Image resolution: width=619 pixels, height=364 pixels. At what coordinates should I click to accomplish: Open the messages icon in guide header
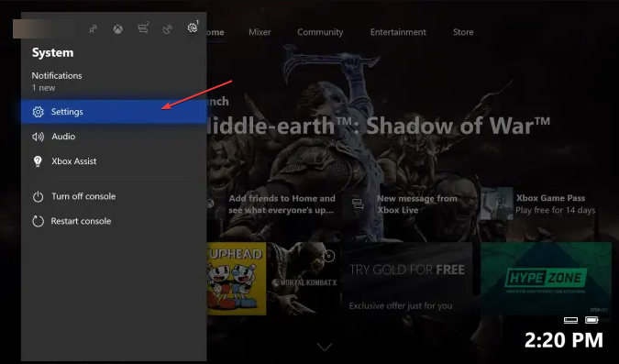[143, 28]
